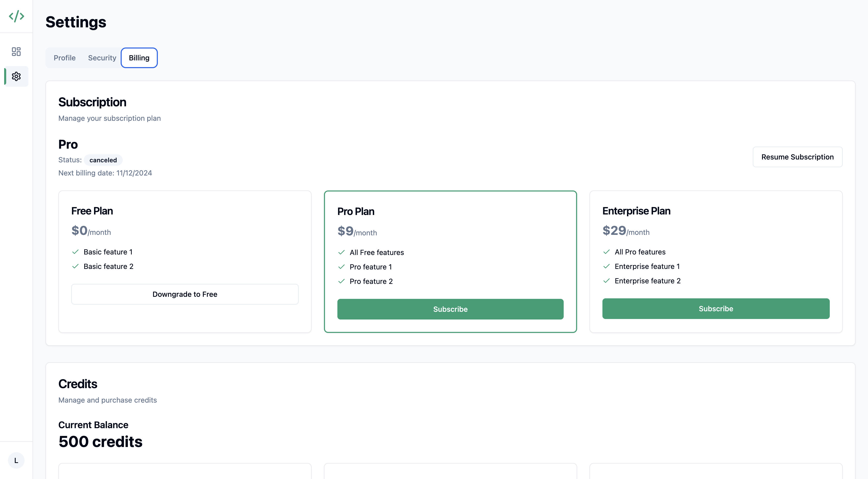Screen dimensions: 868x479
Task: Click the Settings page title
Action: [76, 22]
